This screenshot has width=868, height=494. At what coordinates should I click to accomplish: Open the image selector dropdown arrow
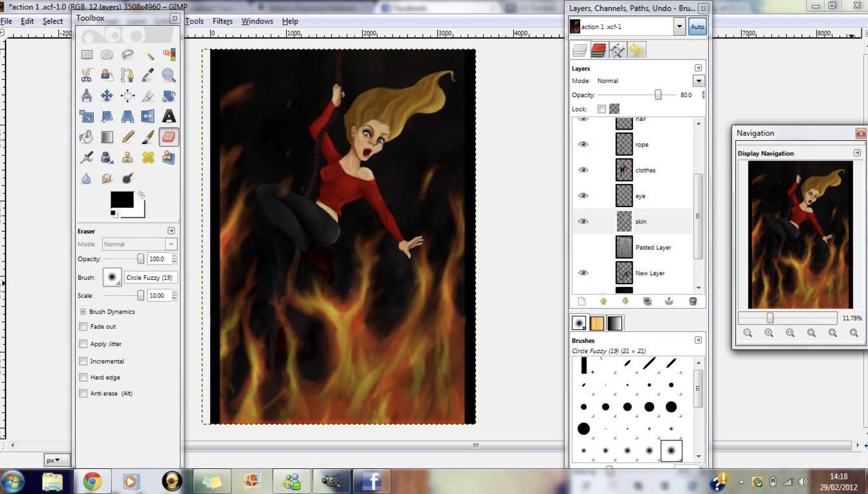click(x=680, y=26)
